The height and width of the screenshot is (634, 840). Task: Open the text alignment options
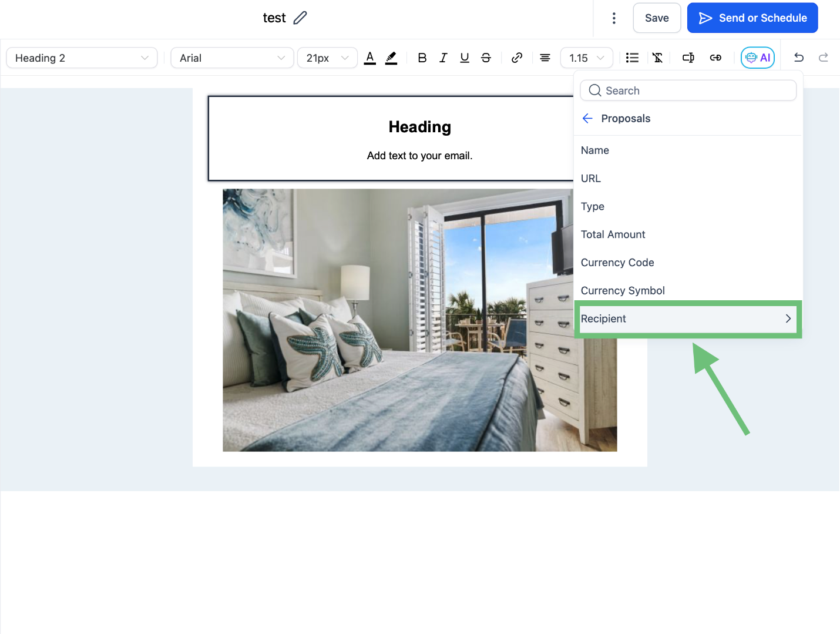tap(545, 58)
